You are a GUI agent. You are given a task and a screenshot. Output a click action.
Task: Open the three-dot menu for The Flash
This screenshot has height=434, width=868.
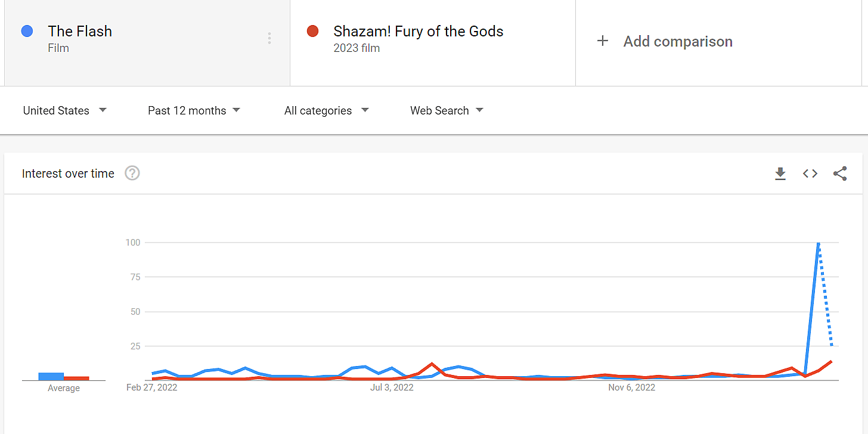[269, 39]
